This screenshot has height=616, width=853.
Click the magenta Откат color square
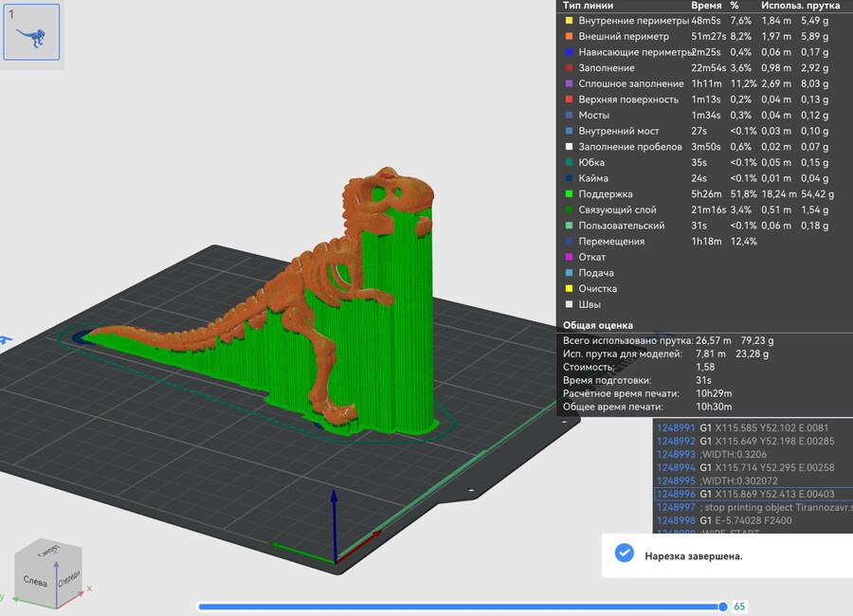point(568,257)
